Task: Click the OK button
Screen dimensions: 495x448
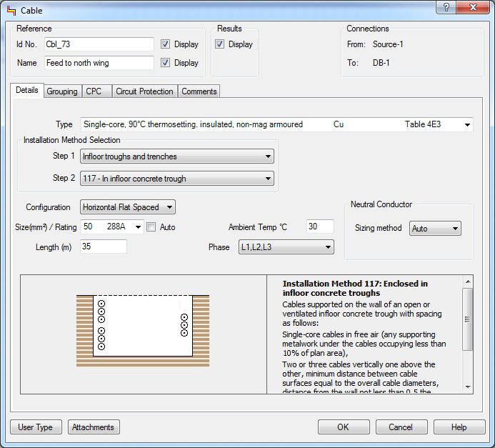Action: (344, 427)
